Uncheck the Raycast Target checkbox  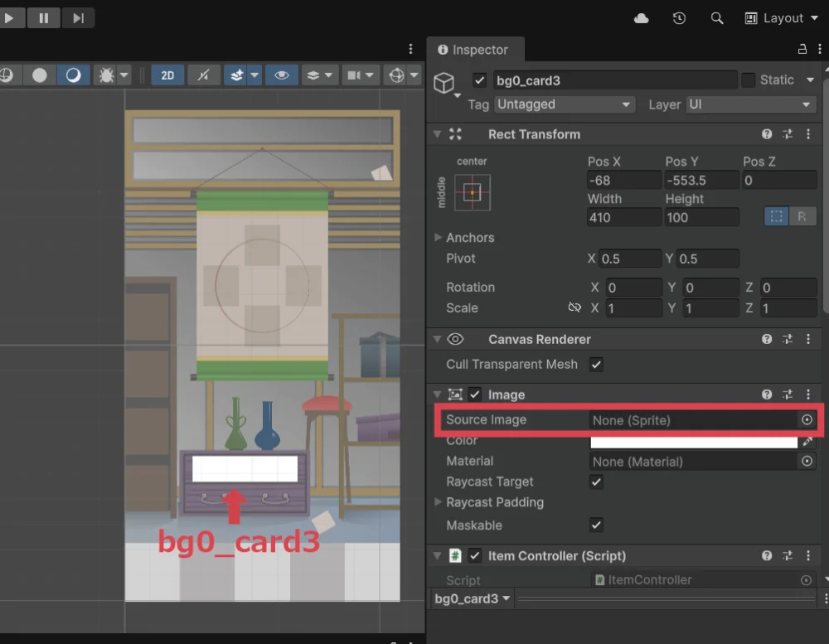coord(596,482)
